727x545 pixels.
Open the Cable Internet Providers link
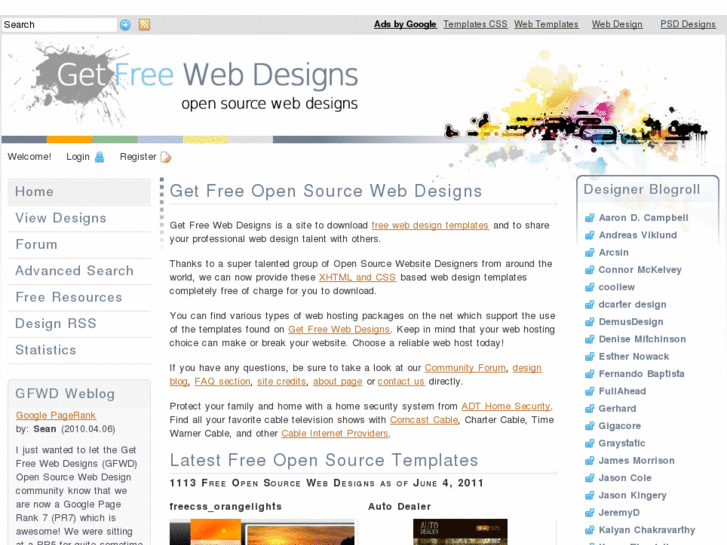[335, 433]
